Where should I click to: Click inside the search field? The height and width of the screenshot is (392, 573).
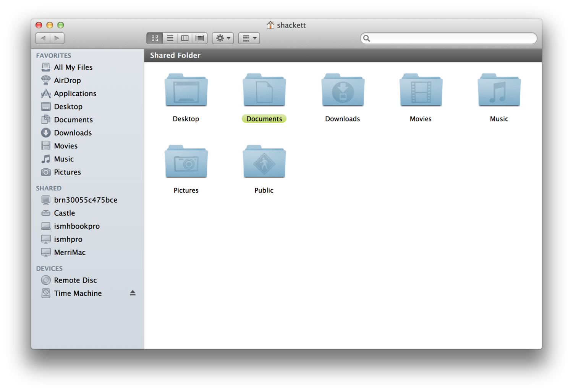pyautogui.click(x=448, y=38)
